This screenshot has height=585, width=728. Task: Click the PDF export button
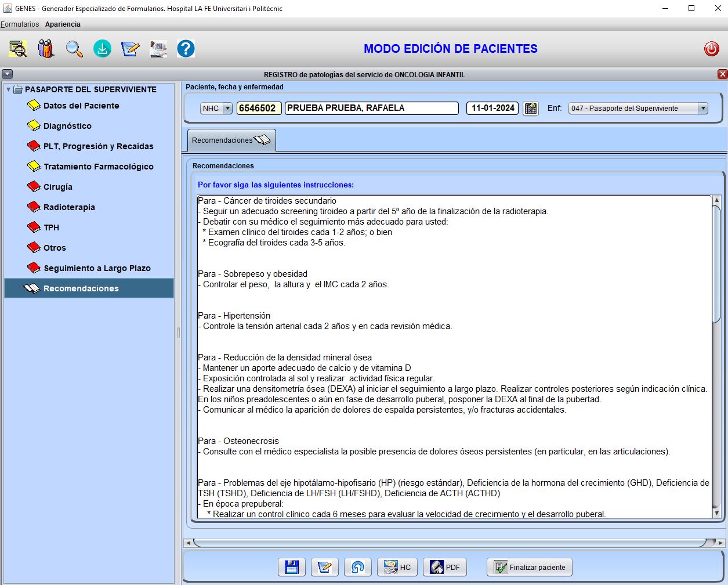[445, 567]
